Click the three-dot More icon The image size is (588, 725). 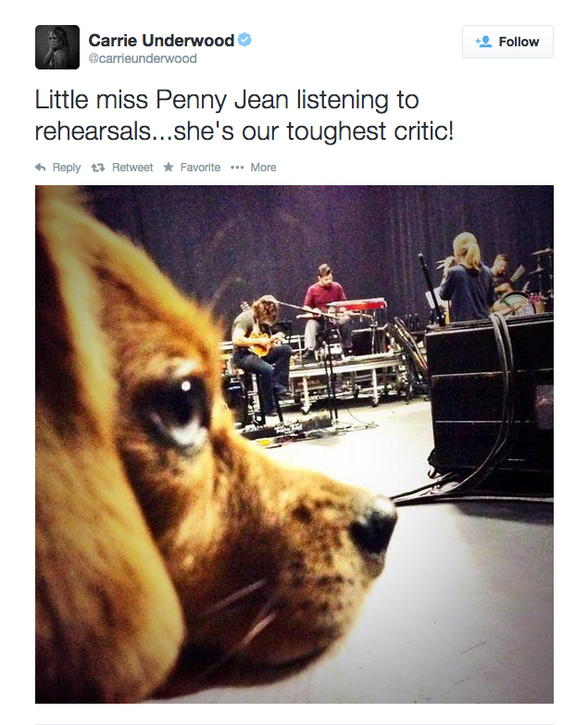[237, 168]
